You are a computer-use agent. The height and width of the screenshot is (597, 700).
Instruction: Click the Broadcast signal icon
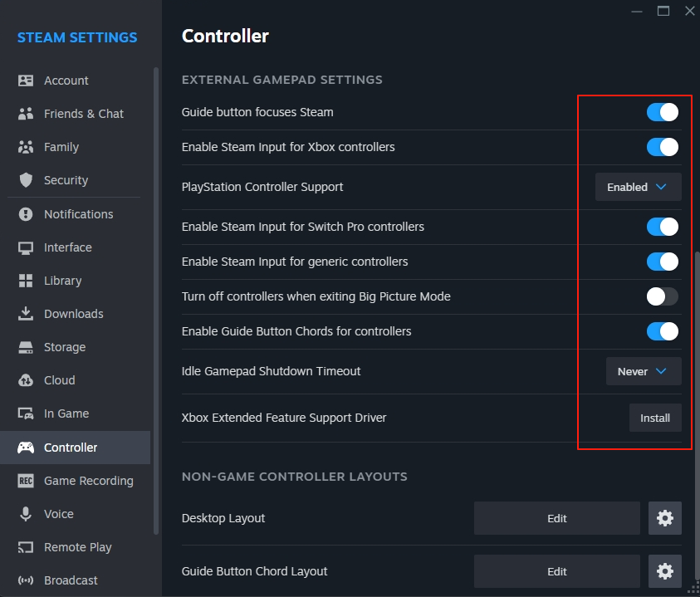click(26, 580)
